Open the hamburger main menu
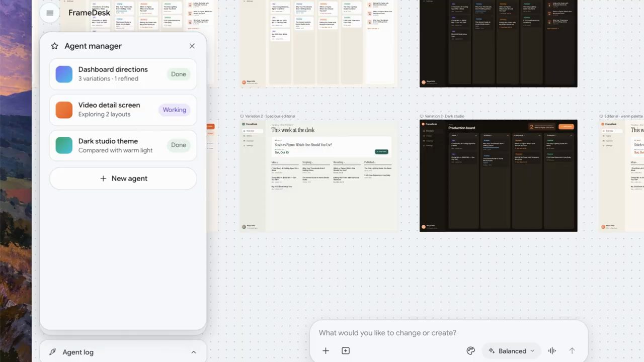Viewport: 644px width, 362px height. pos(50,13)
